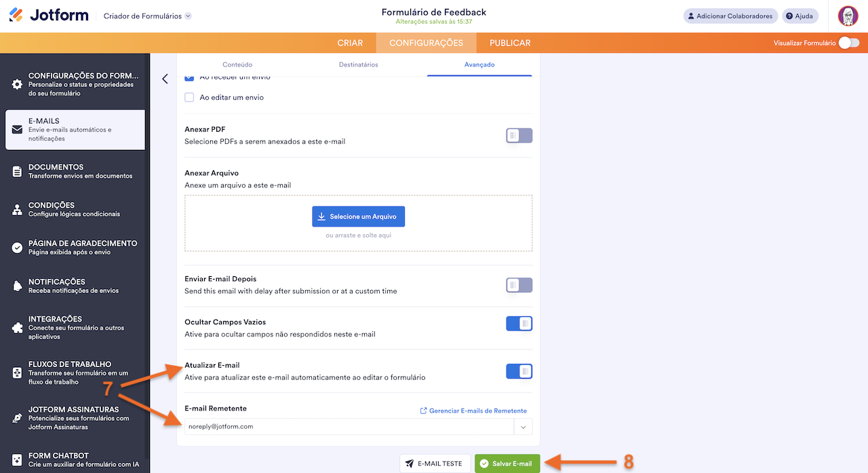Click the back arrow beside email settings
The image size is (868, 473).
(165, 79)
